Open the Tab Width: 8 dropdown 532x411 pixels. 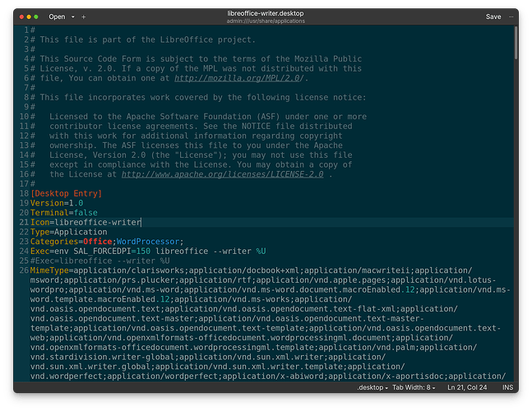click(x=414, y=387)
